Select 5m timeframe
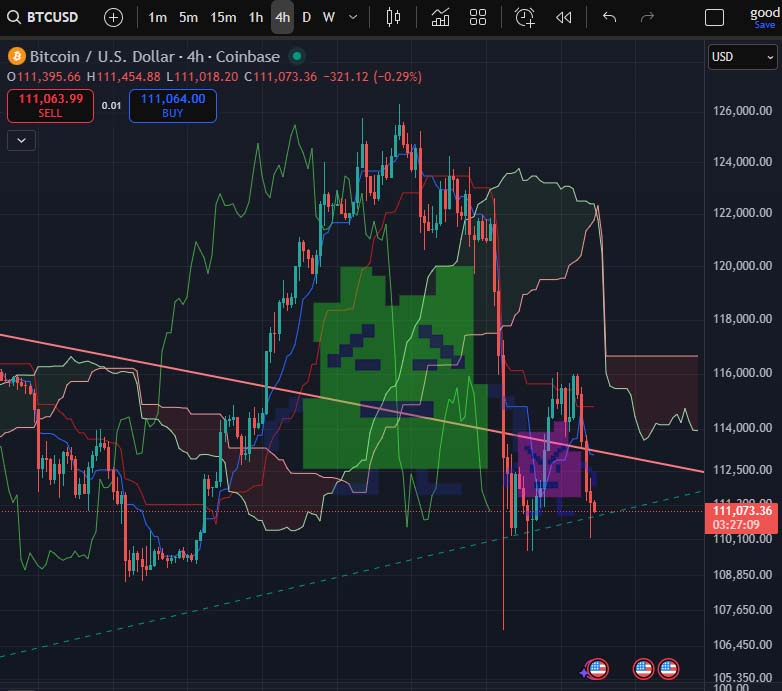Image resolution: width=782 pixels, height=691 pixels. pos(188,18)
